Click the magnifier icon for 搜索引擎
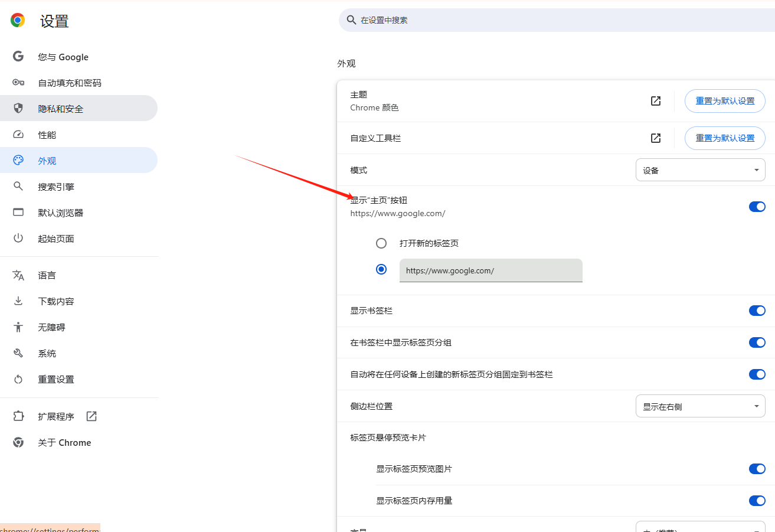775x532 pixels. 18,187
